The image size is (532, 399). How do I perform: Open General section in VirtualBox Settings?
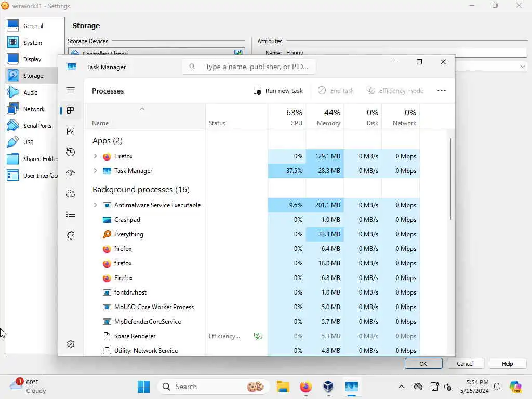(32, 26)
